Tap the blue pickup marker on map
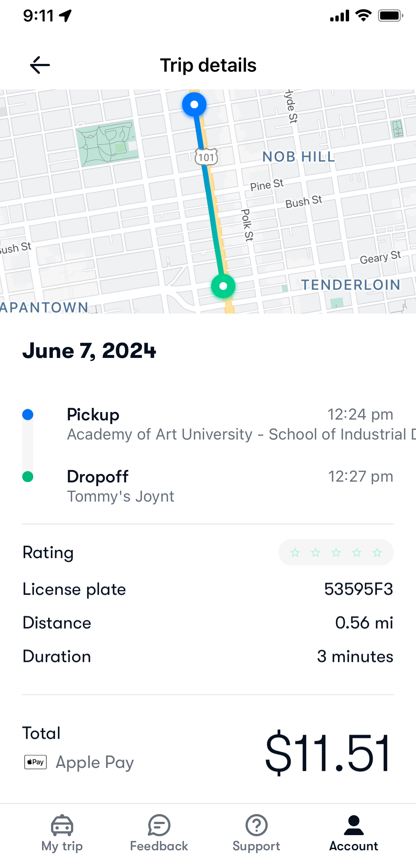 click(194, 105)
